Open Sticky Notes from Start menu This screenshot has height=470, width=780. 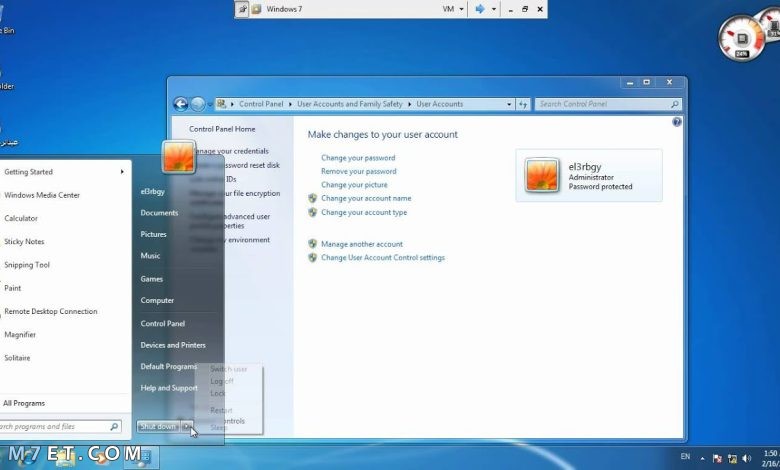(x=24, y=242)
